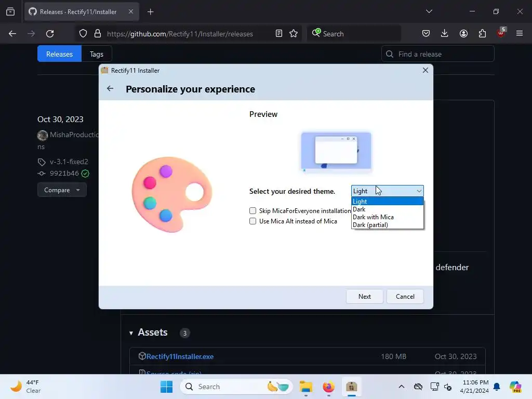This screenshot has height=399, width=532.
Task: Click the network display tray icon
Action: (434, 387)
